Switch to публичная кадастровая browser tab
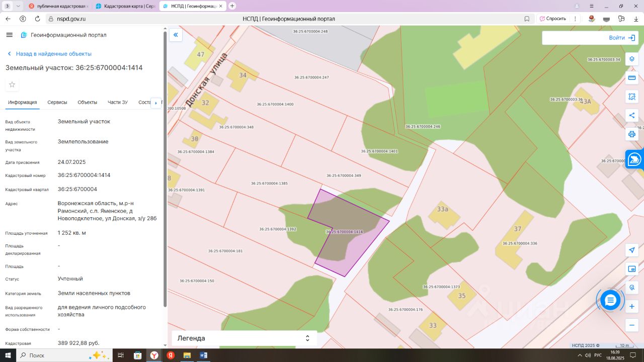Viewport: 644px width, 362px height. (59, 6)
